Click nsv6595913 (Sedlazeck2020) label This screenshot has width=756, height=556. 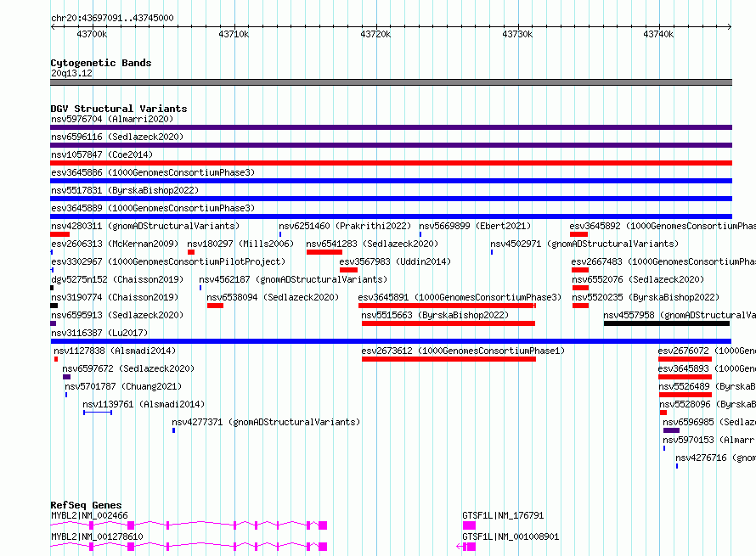[x=117, y=315]
